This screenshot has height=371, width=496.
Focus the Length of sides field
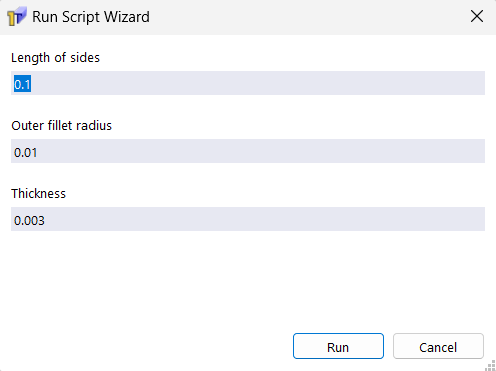coord(248,83)
